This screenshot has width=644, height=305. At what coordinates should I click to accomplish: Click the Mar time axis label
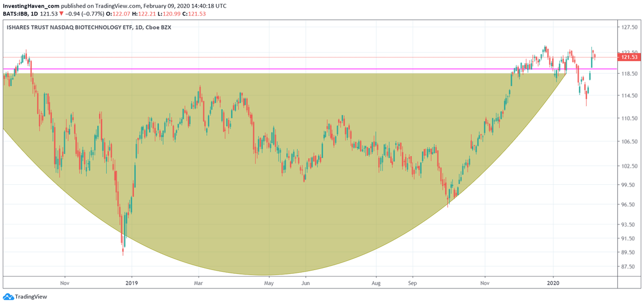pyautogui.click(x=199, y=282)
